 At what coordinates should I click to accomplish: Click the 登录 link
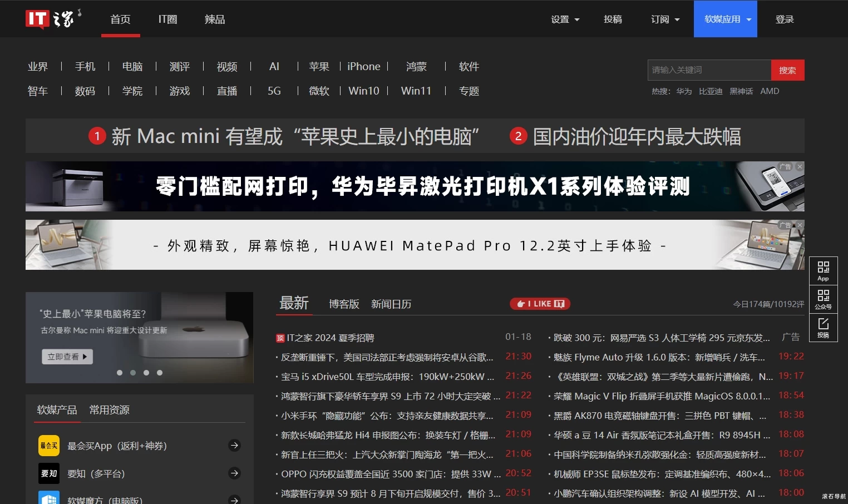click(x=785, y=19)
